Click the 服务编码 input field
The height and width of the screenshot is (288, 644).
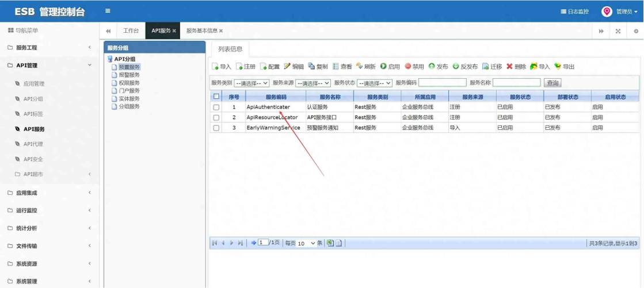click(x=443, y=83)
